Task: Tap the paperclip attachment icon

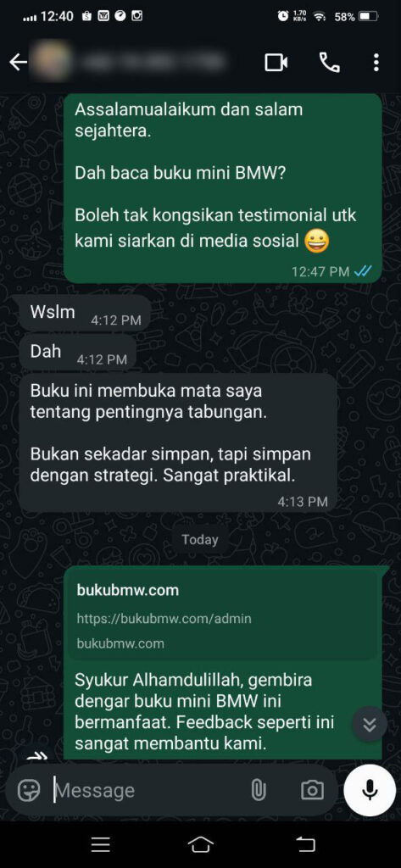Action: point(258,790)
